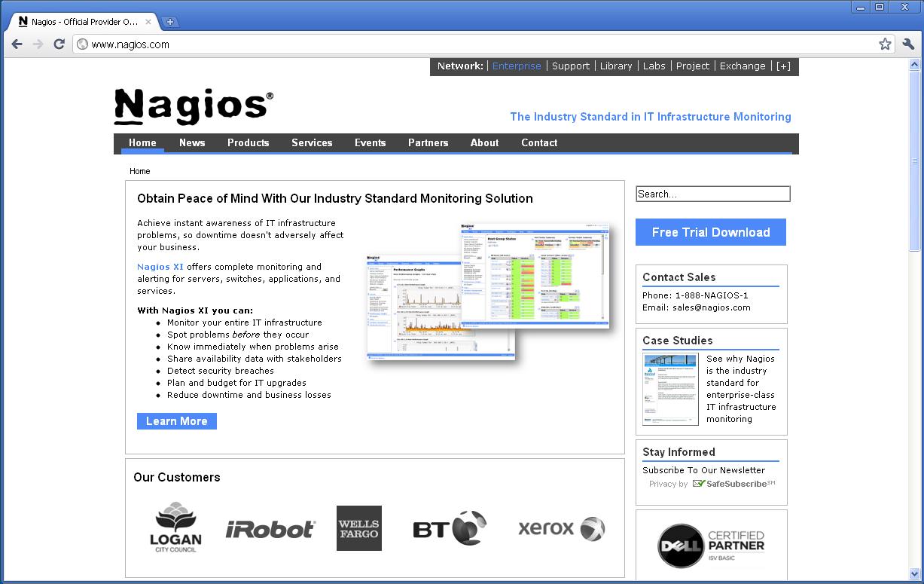Open a new tab with the plus button
This screenshot has width=924, height=584.
click(170, 22)
